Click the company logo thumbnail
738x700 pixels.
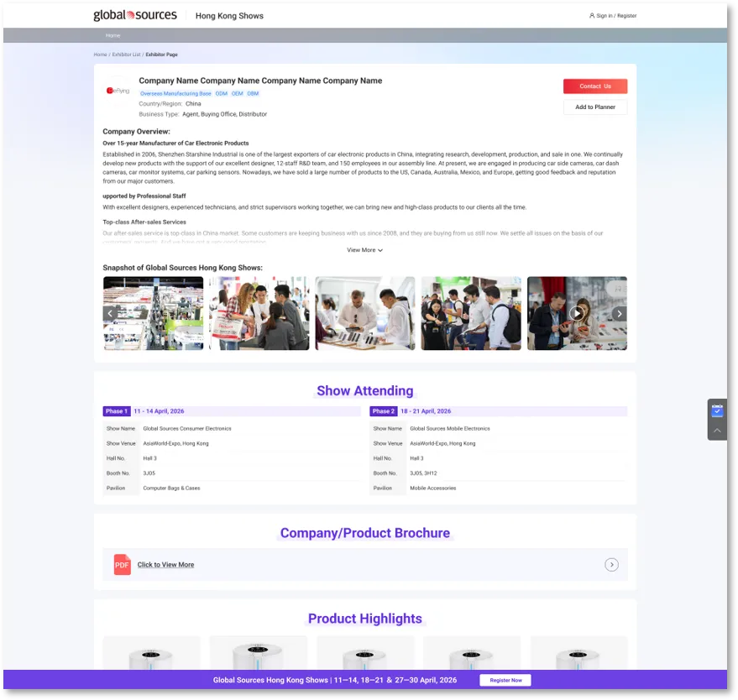point(118,91)
